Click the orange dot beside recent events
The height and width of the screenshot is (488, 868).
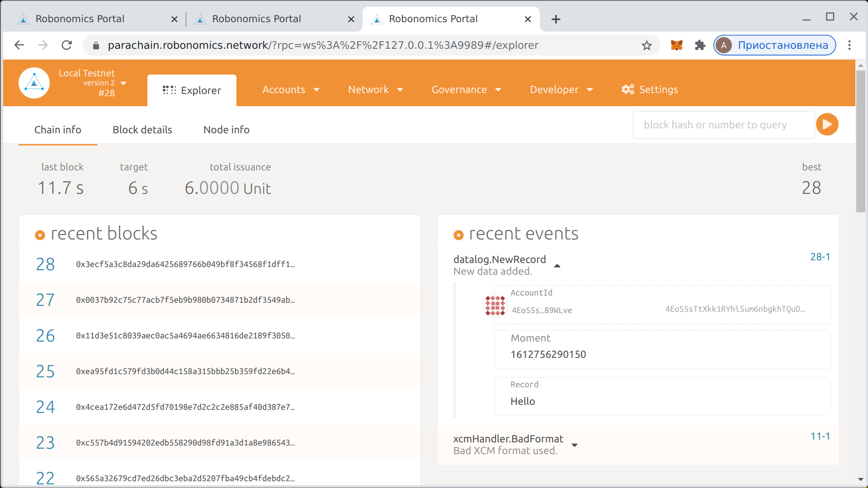point(458,235)
